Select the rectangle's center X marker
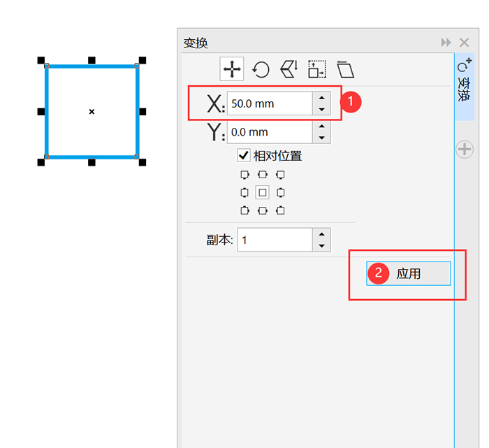 (x=92, y=111)
